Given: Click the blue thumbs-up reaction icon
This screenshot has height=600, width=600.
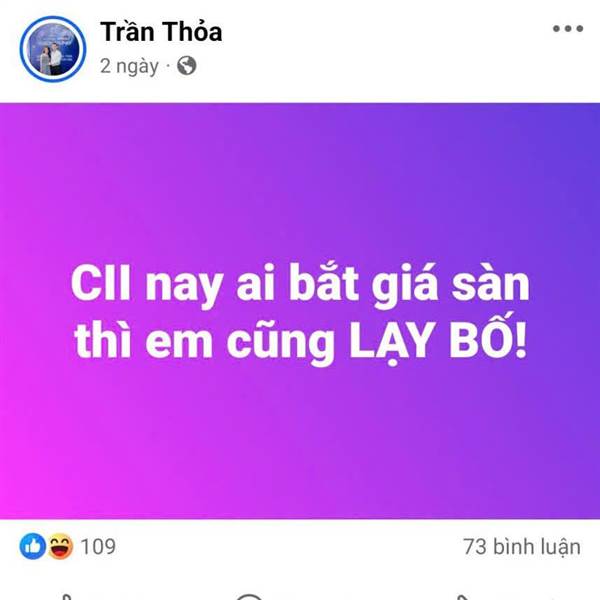Looking at the screenshot, I should 33,546.
